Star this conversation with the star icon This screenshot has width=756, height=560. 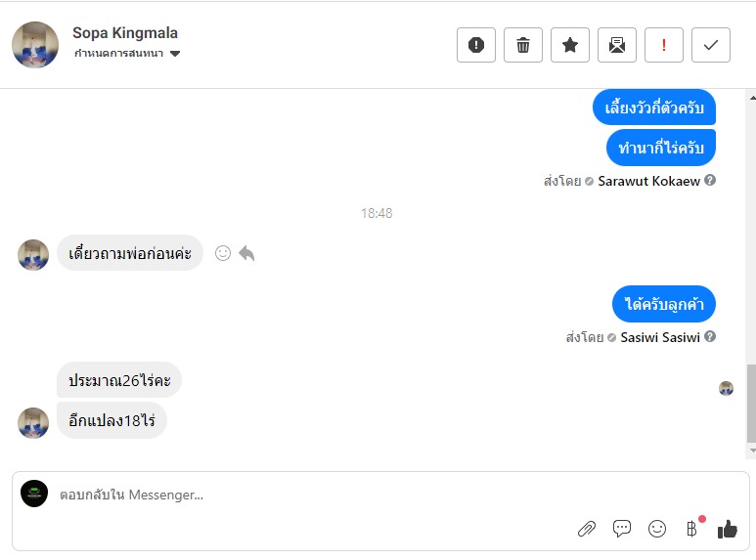click(x=570, y=45)
